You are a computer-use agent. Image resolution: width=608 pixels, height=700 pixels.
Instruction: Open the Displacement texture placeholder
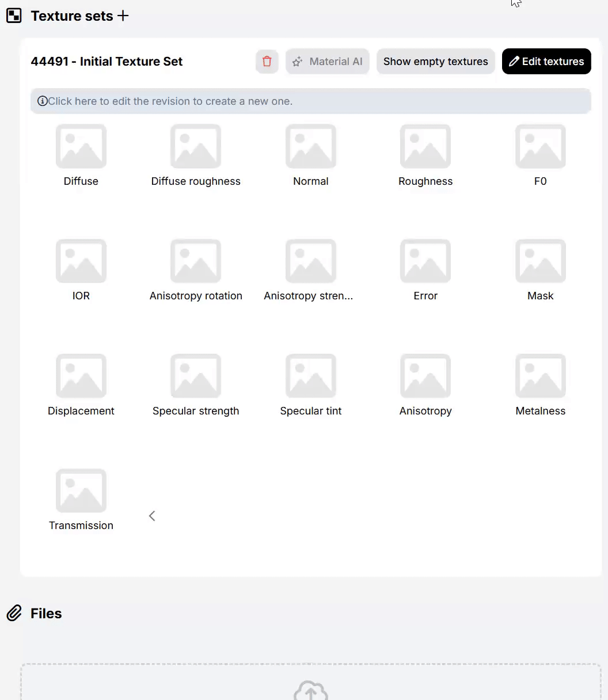81,376
